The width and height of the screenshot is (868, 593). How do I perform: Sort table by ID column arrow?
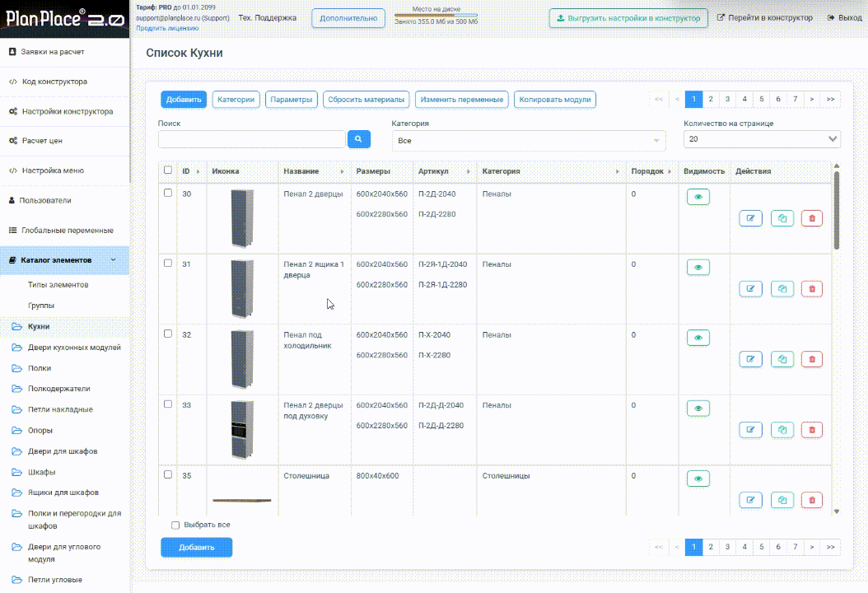198,171
